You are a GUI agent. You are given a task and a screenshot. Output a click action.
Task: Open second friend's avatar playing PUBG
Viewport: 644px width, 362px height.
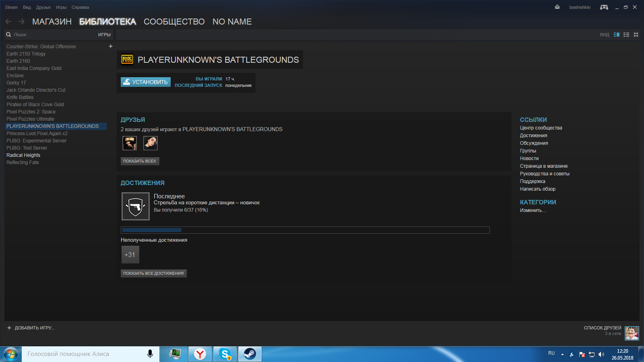click(x=151, y=143)
